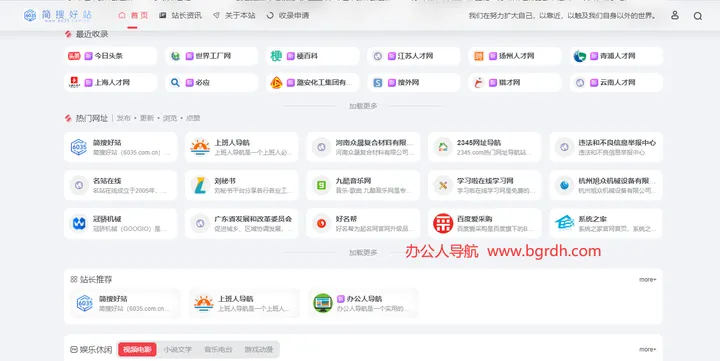Open the 河南众晟复合材料有限 card

pos(363,147)
